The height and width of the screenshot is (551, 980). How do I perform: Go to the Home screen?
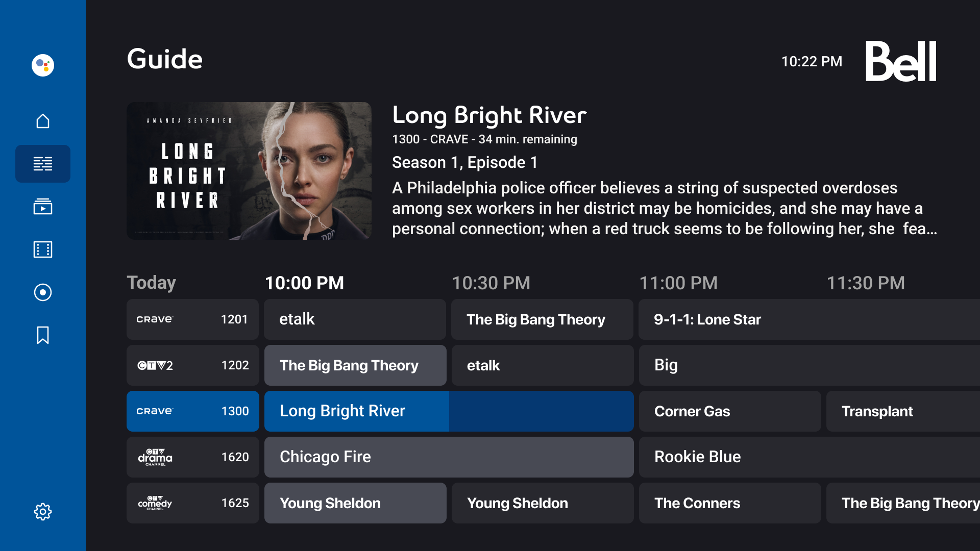point(42,120)
